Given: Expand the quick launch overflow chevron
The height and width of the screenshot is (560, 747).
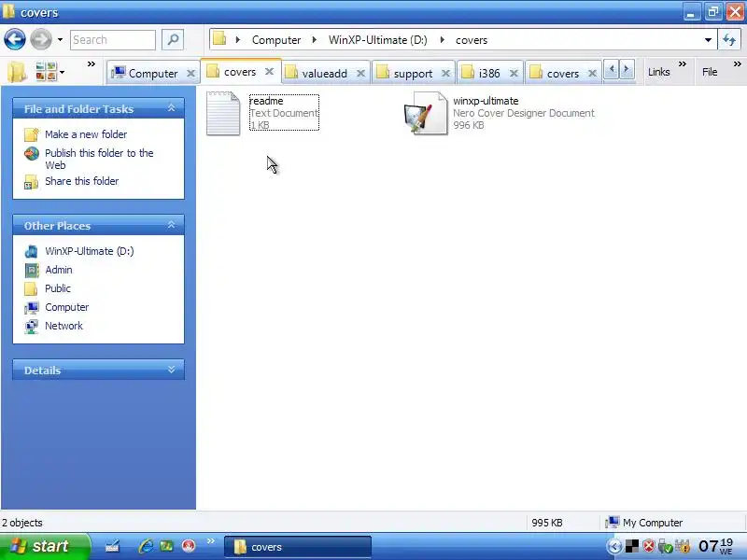Looking at the screenshot, I should [x=211, y=541].
